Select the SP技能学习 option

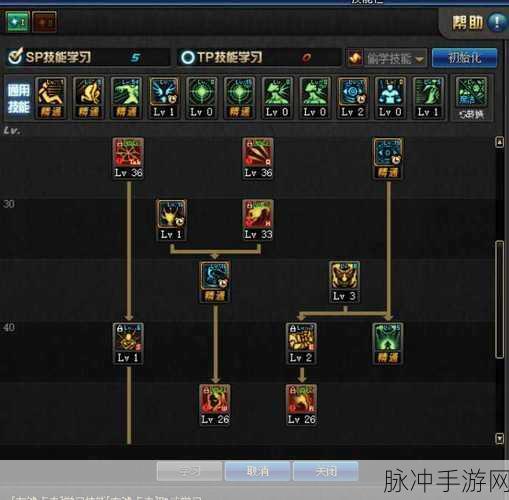pyautogui.click(x=50, y=57)
